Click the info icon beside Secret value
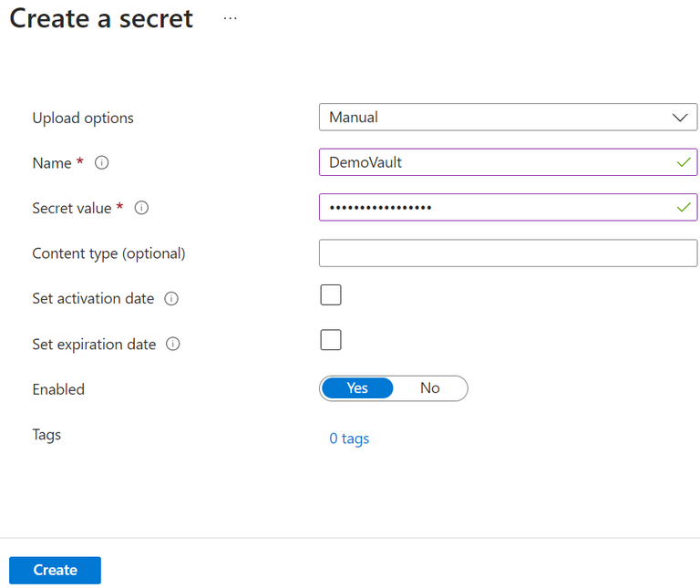700x588 pixels. pyautogui.click(x=141, y=208)
